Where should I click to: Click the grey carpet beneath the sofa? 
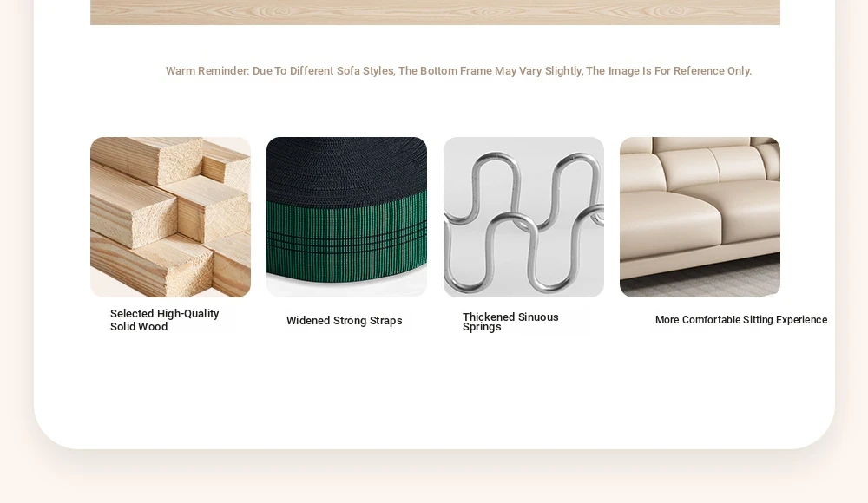[x=700, y=280]
